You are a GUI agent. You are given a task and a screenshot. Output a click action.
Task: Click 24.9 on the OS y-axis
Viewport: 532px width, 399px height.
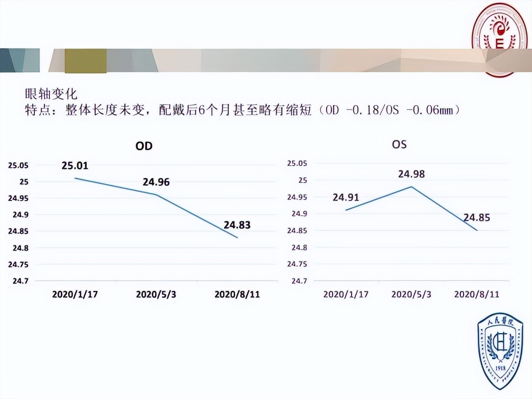tap(299, 214)
